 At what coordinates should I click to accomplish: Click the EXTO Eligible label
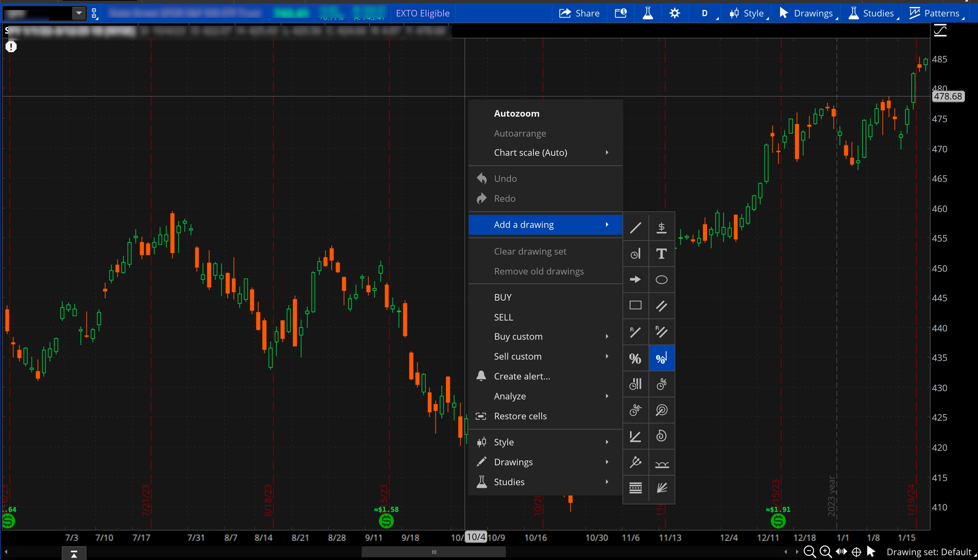tap(422, 13)
